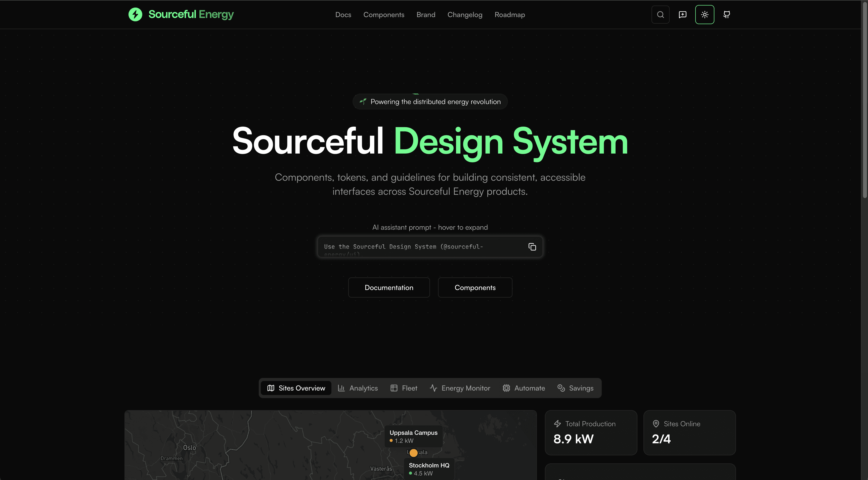Click the Sourceful lightning bolt logo
The image size is (868, 480).
136,15
